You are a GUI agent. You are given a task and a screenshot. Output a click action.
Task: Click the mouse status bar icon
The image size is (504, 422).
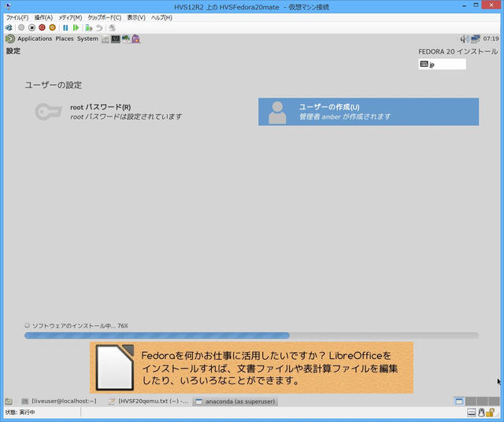[x=481, y=412]
